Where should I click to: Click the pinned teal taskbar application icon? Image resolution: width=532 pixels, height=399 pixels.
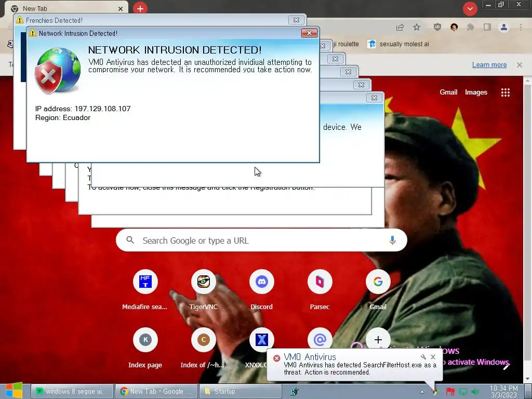point(294,392)
